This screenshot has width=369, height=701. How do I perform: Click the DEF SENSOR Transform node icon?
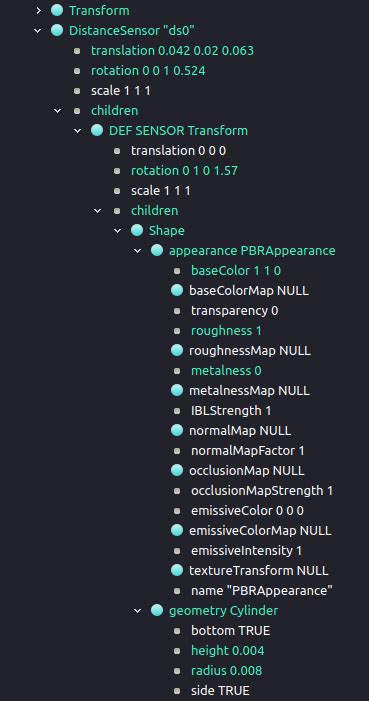pos(97,131)
